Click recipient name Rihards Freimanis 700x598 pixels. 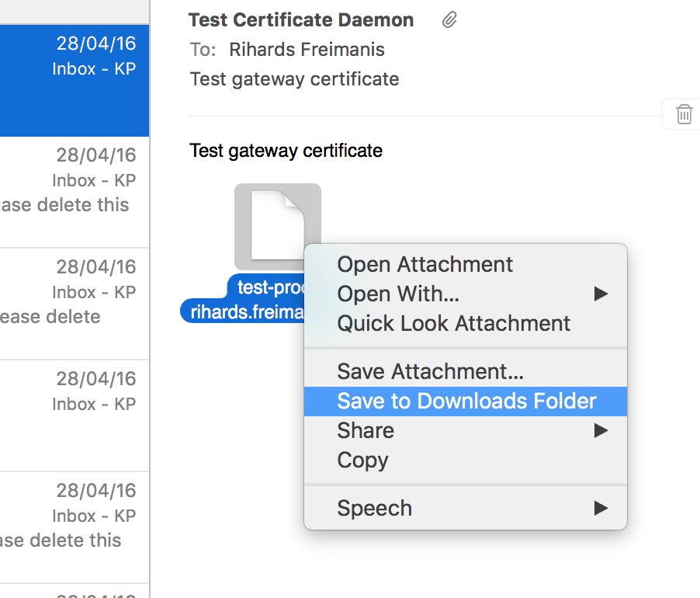(307, 50)
